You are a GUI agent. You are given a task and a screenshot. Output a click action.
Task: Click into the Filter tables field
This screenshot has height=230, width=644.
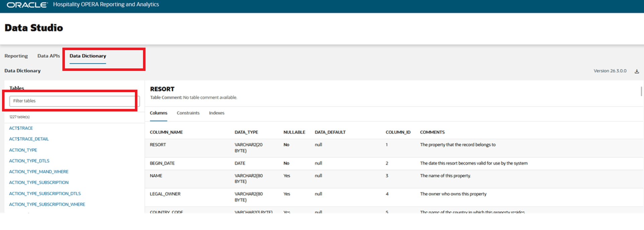(x=74, y=101)
